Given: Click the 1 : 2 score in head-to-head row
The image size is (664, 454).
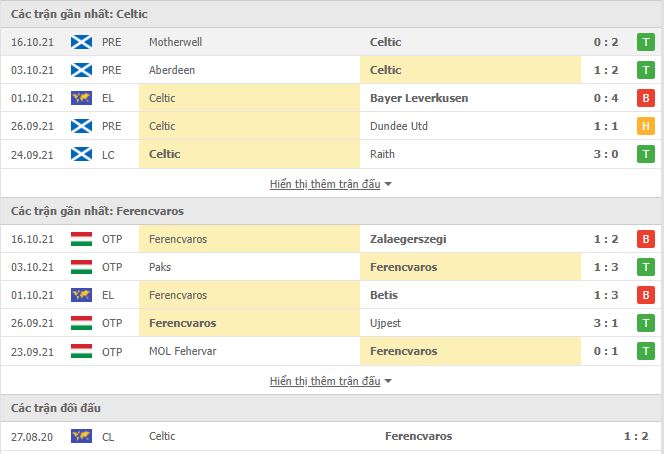Looking at the screenshot, I should [636, 436].
